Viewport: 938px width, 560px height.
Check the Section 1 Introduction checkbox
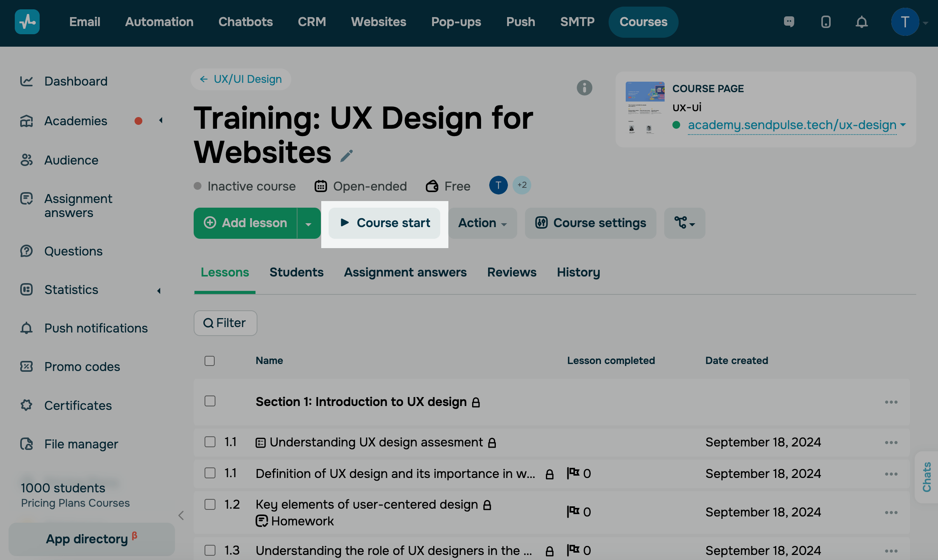[x=210, y=401]
